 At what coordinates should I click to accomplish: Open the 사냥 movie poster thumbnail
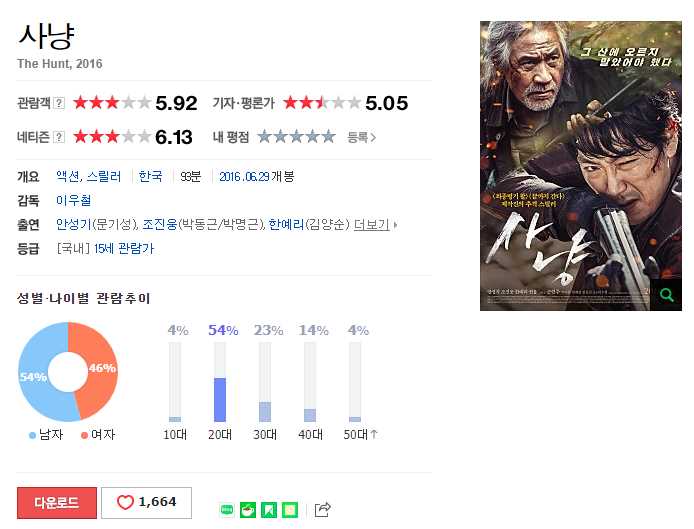click(x=581, y=166)
